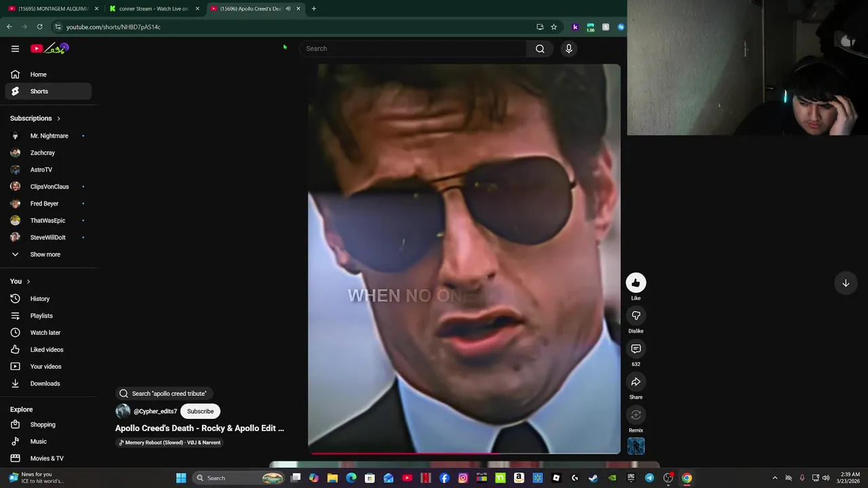Open the sound thumbnail below Remix
This screenshot has width=868, height=488.
635,446
